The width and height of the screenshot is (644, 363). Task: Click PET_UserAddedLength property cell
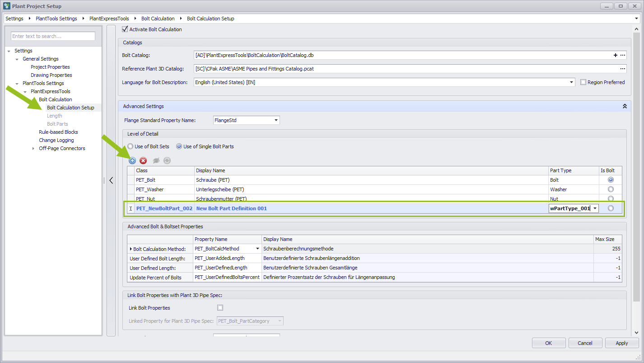pos(227,258)
